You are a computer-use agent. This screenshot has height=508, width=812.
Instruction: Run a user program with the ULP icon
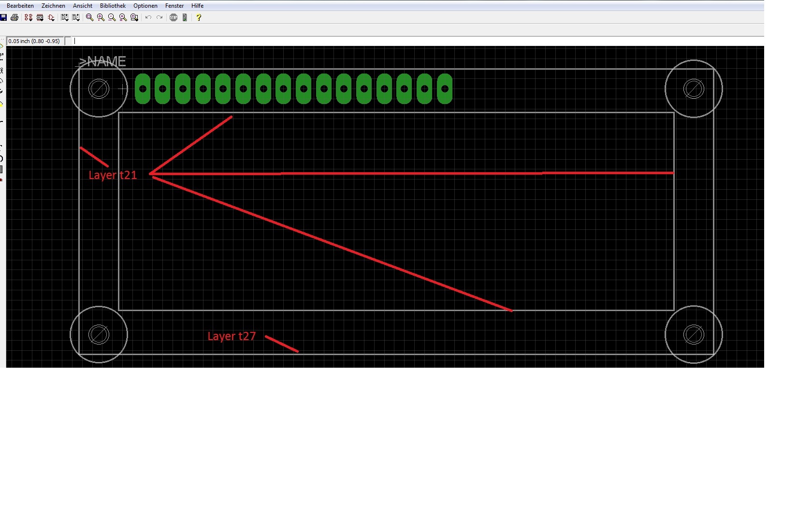pyautogui.click(x=76, y=17)
